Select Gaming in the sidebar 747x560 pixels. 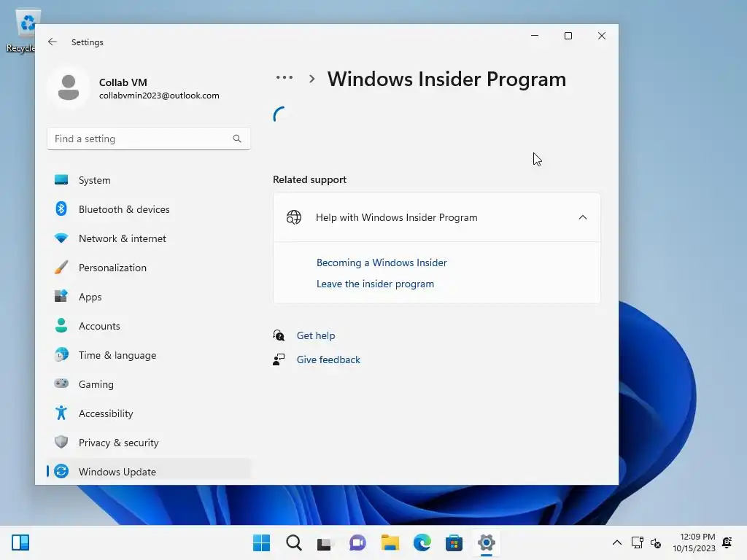(x=149, y=384)
